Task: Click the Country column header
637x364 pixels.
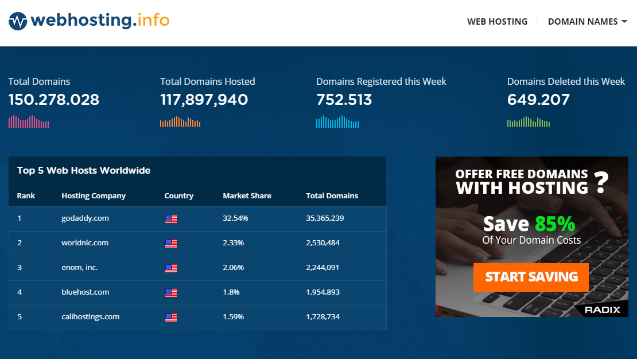Action: [x=178, y=196]
